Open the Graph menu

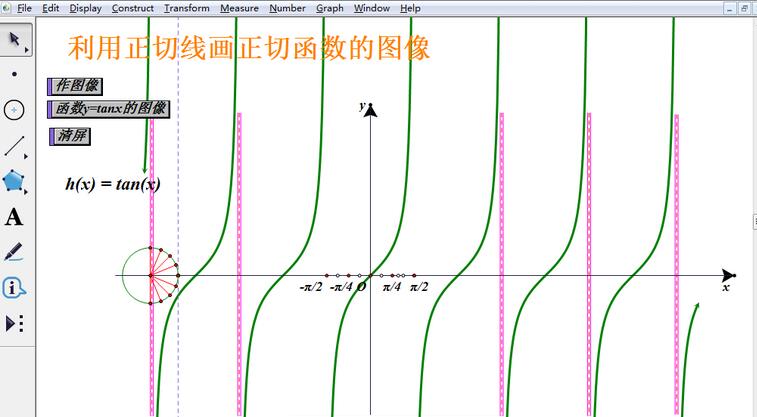pyautogui.click(x=330, y=8)
